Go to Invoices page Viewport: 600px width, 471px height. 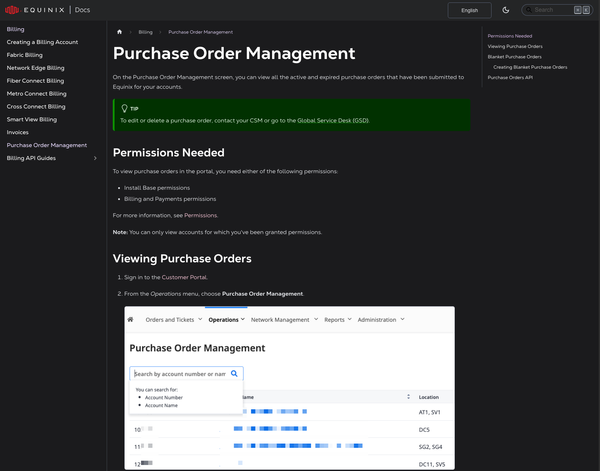point(18,132)
